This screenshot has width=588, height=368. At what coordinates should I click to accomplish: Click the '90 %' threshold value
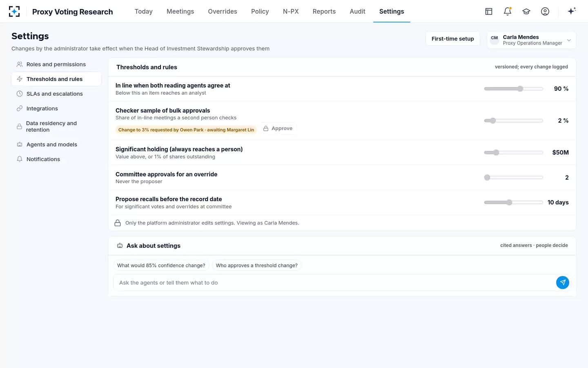561,89
